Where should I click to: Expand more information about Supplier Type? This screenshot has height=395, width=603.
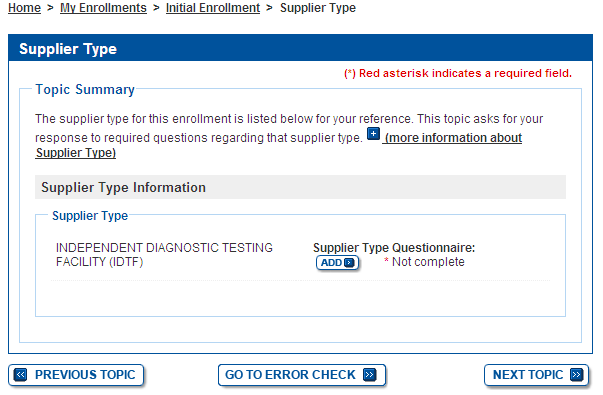coord(453,138)
